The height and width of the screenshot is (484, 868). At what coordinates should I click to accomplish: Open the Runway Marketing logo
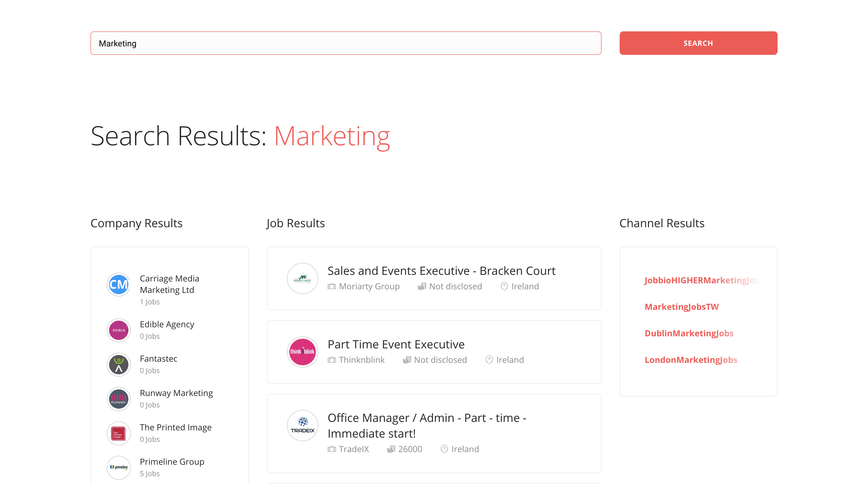118,399
